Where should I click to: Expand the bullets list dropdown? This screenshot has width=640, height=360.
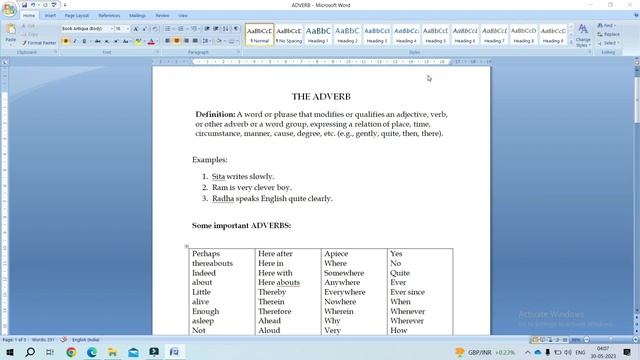[x=173, y=29]
